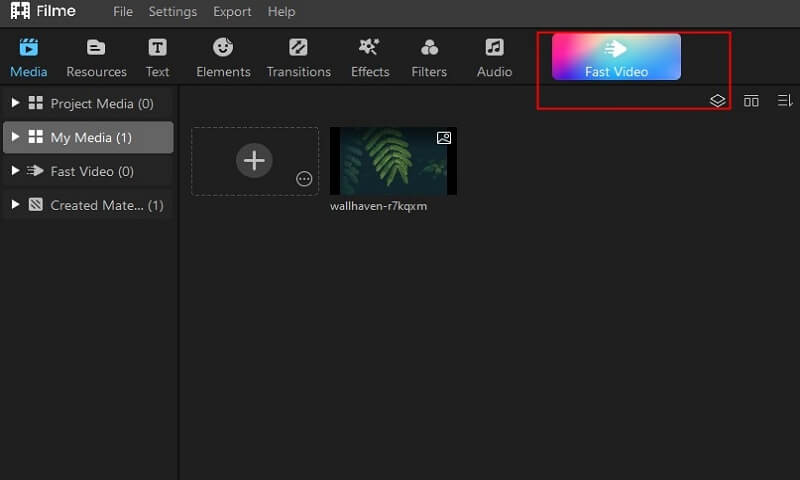800x480 pixels.
Task: Open the Effects tab
Action: click(x=370, y=58)
